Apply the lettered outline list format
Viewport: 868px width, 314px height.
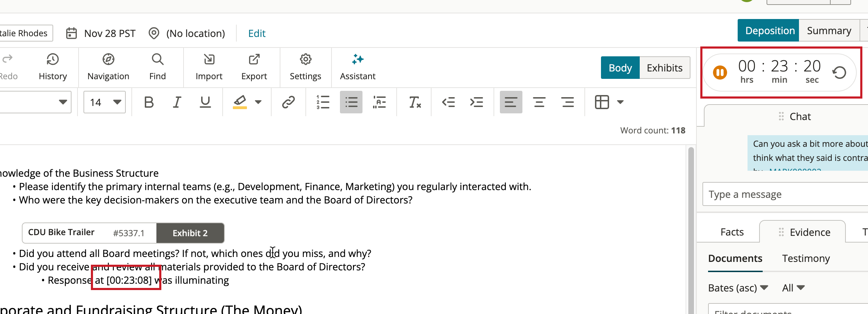pos(379,102)
